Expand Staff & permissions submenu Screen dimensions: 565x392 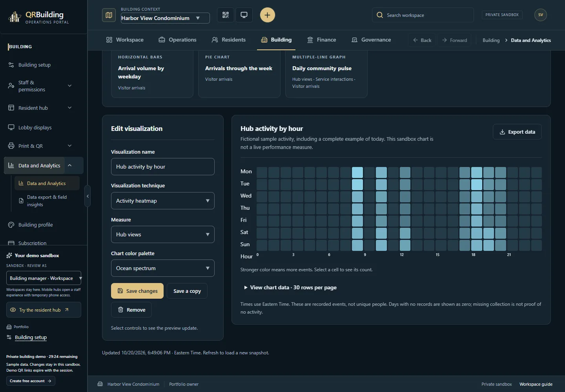pyautogui.click(x=69, y=86)
